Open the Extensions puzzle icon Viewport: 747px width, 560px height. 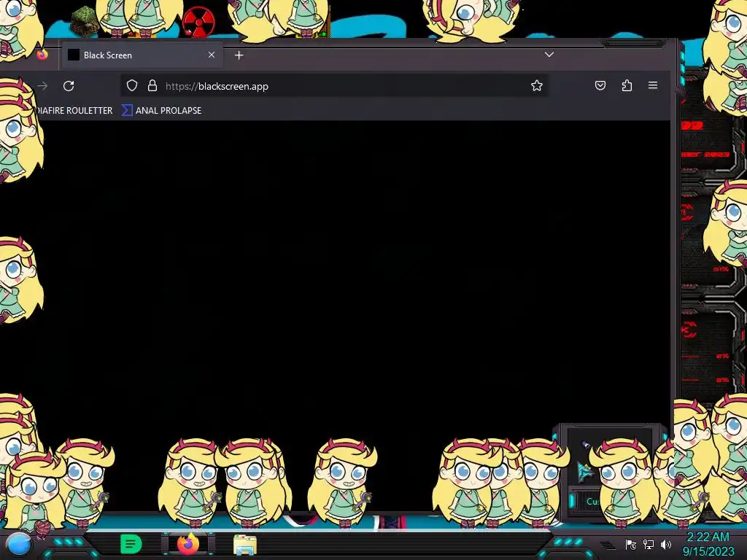pyautogui.click(x=627, y=86)
